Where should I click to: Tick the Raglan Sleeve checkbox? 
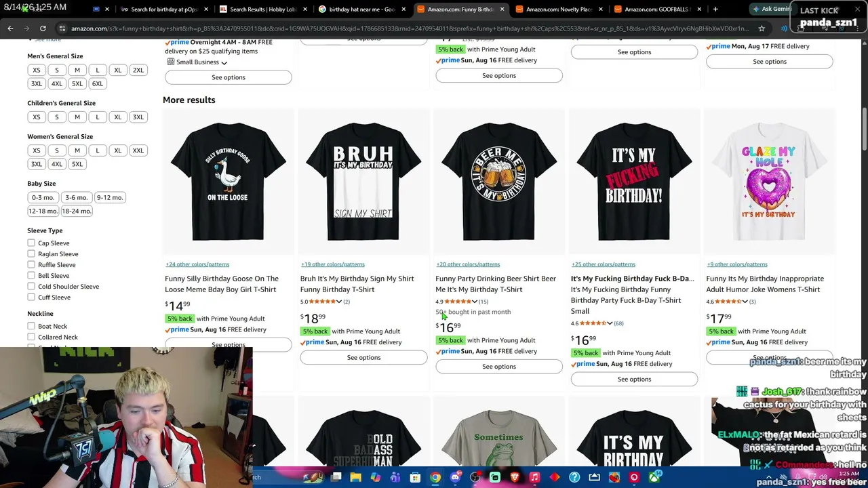point(31,253)
